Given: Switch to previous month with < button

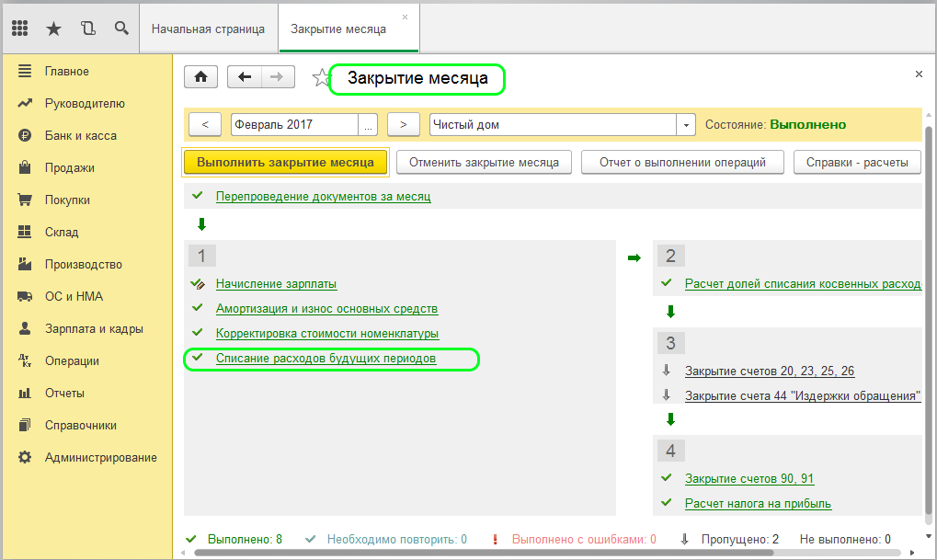Looking at the screenshot, I should pos(204,124).
